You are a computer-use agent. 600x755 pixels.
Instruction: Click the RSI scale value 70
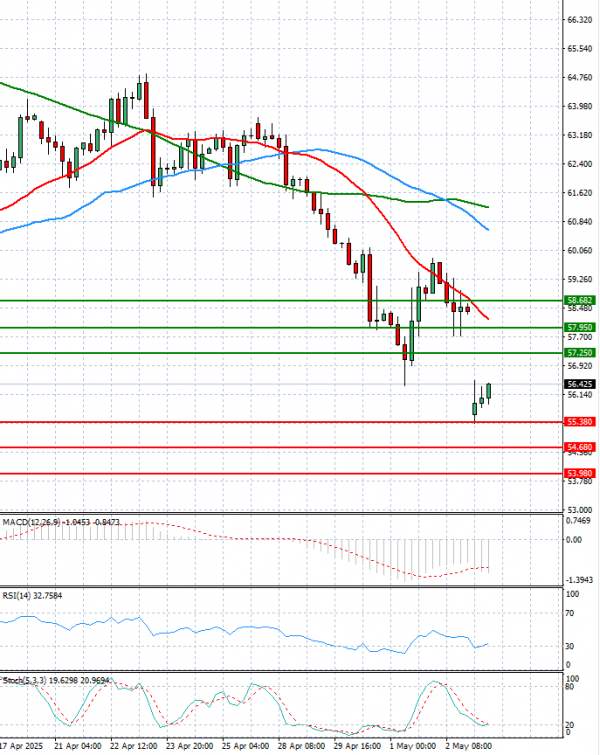(570, 613)
